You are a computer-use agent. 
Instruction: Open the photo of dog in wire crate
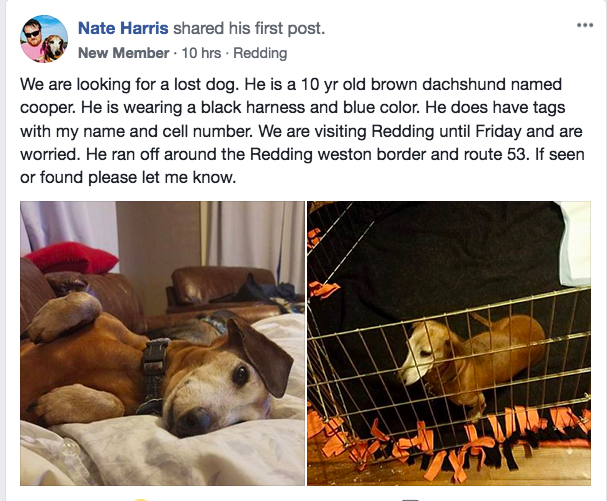point(449,343)
